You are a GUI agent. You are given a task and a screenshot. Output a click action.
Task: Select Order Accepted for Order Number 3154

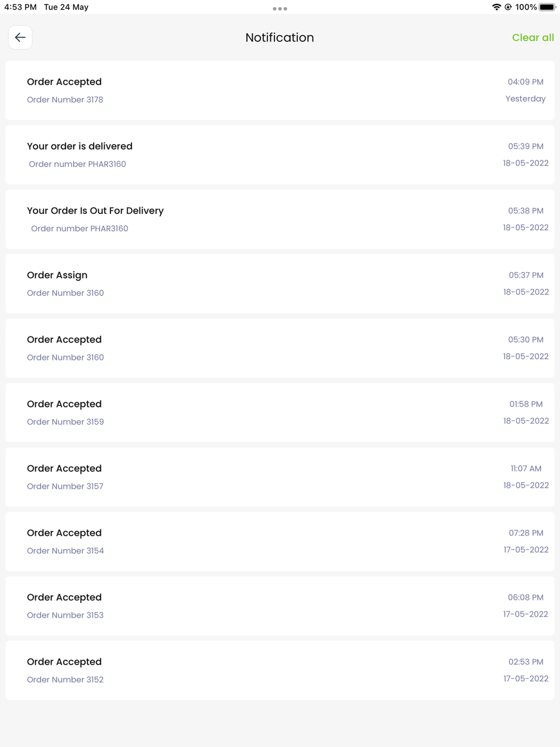tap(280, 541)
